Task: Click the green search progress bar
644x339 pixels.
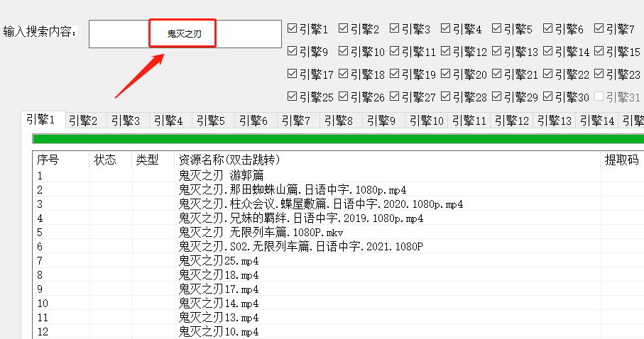Action: point(338,139)
